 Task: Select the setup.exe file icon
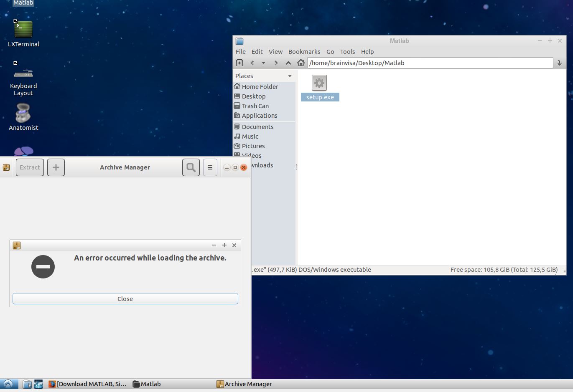tap(319, 83)
